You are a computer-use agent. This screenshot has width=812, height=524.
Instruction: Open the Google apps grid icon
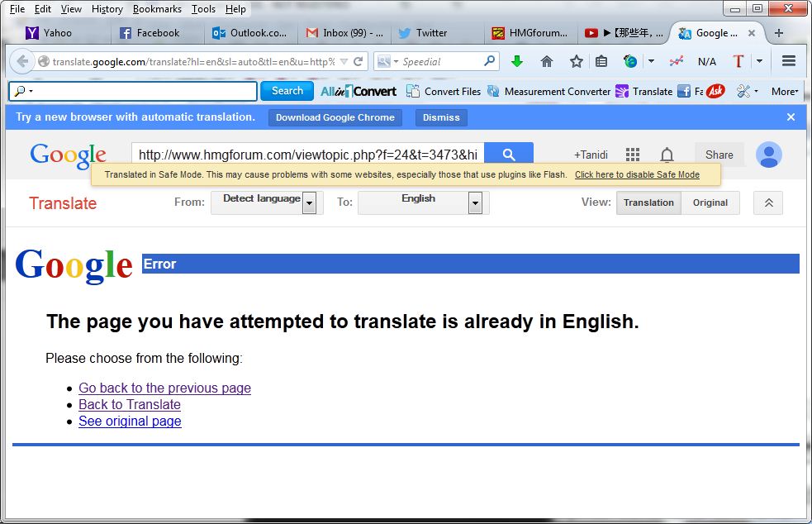(x=632, y=155)
